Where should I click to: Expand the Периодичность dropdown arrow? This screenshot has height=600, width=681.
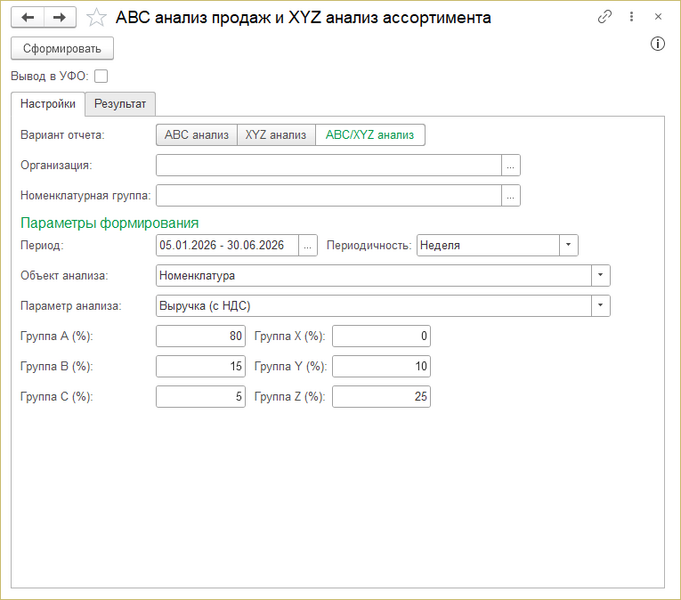point(569,245)
